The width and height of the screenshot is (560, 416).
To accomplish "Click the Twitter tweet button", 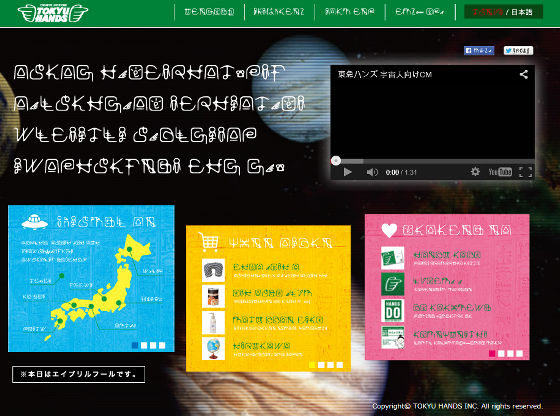I will (518, 51).
